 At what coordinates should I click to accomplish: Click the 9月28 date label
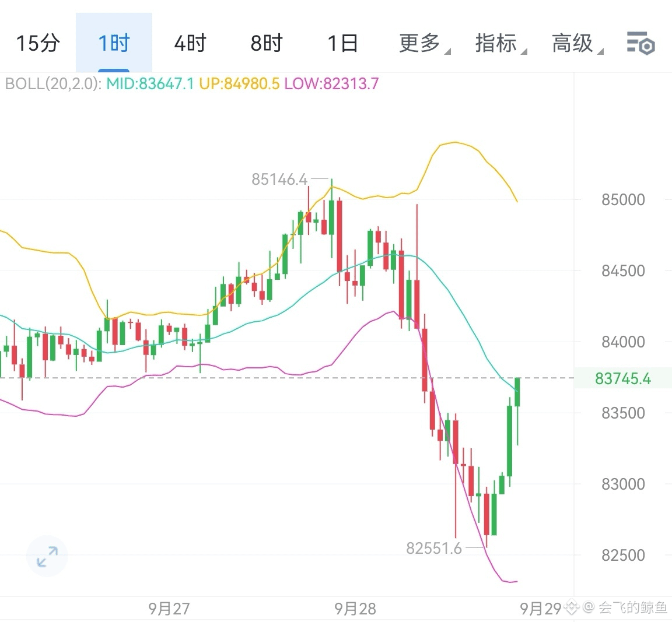(x=355, y=608)
